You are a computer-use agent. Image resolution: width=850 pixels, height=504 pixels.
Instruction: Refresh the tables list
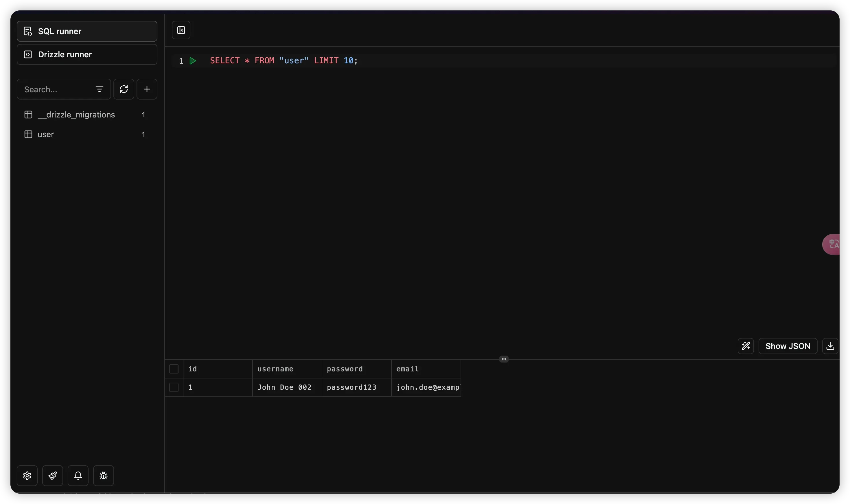pyautogui.click(x=124, y=89)
